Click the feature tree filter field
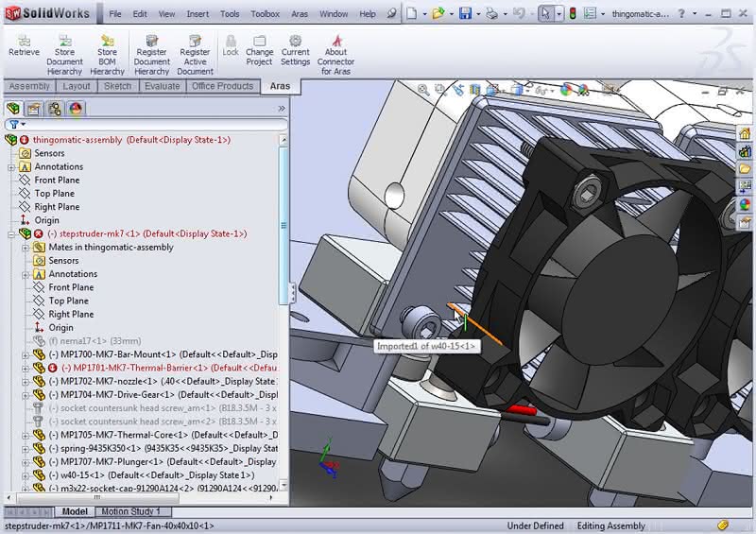 [146, 125]
